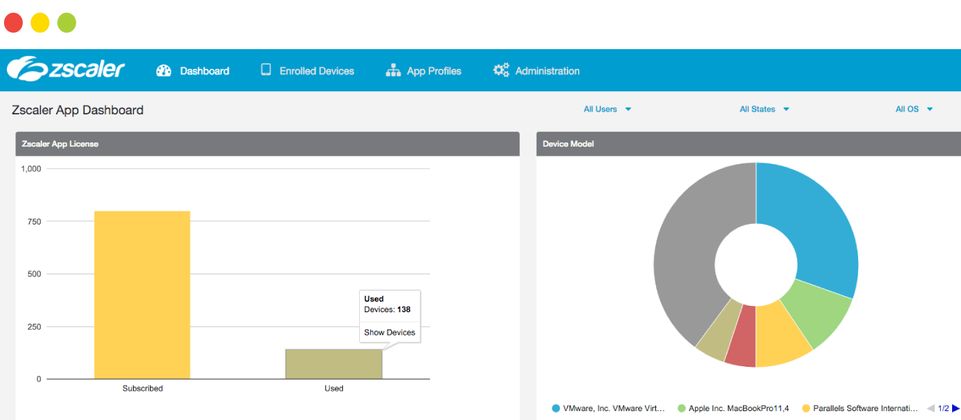Click the olive Used bar

[333, 364]
